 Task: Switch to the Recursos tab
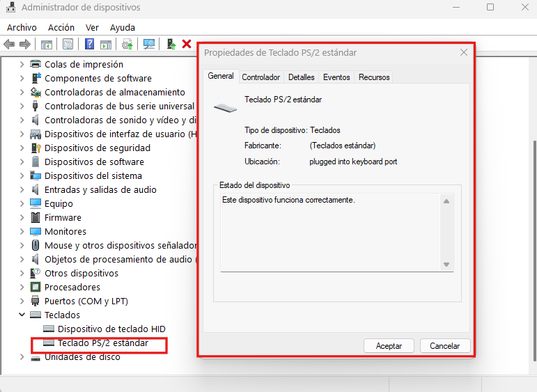tap(374, 77)
